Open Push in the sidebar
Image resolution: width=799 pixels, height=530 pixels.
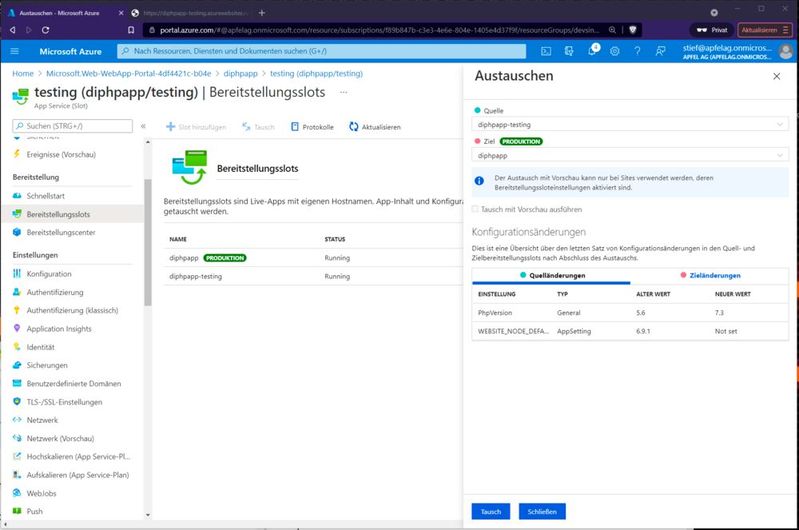point(35,511)
